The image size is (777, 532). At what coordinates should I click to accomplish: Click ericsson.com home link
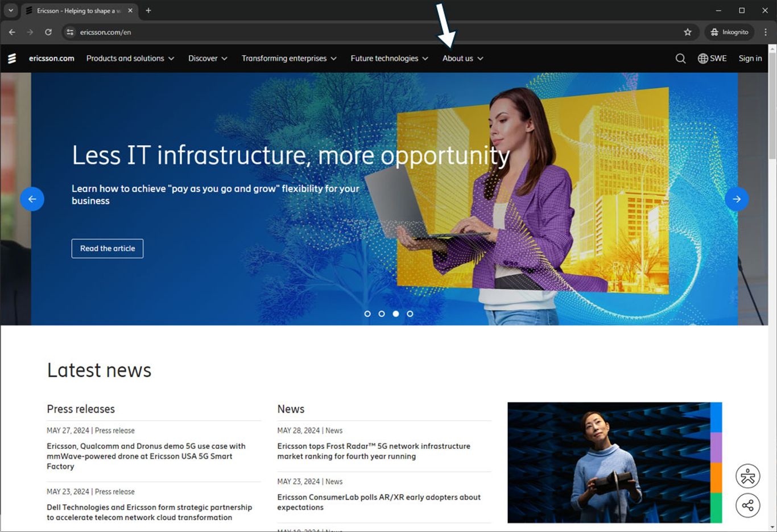click(52, 58)
